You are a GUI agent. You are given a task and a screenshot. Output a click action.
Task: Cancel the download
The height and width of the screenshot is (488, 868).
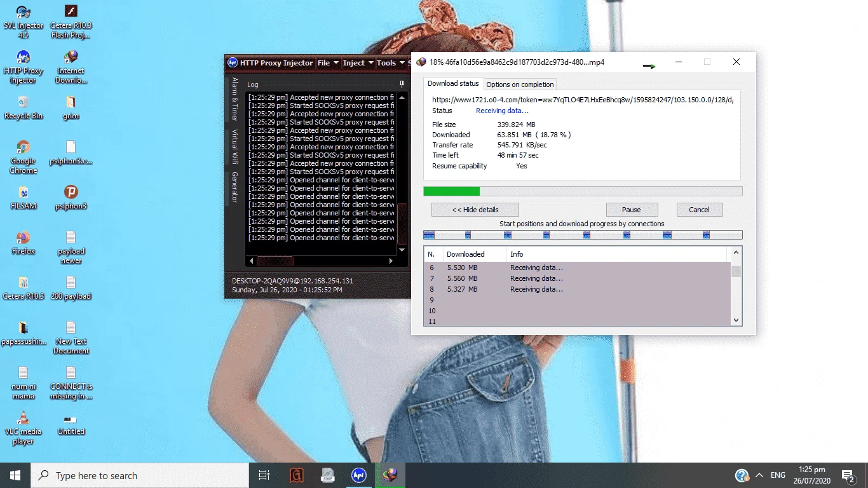699,210
